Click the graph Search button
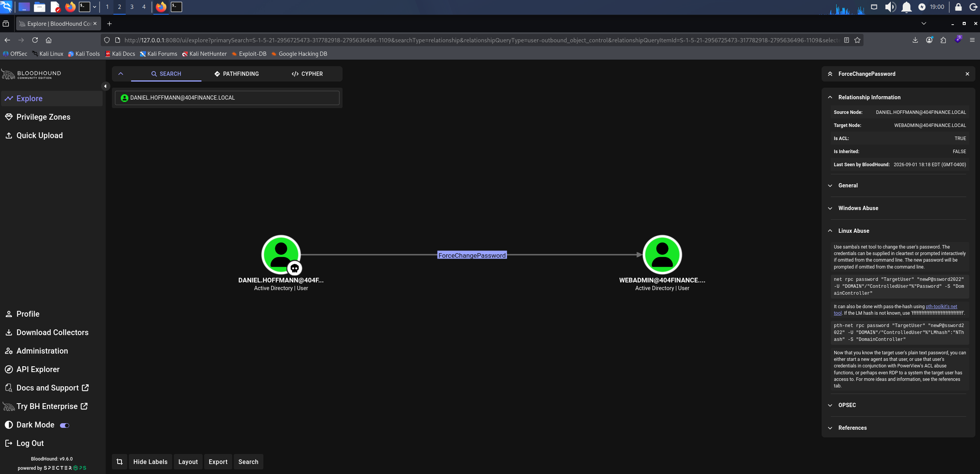The image size is (980, 474). [248, 462]
